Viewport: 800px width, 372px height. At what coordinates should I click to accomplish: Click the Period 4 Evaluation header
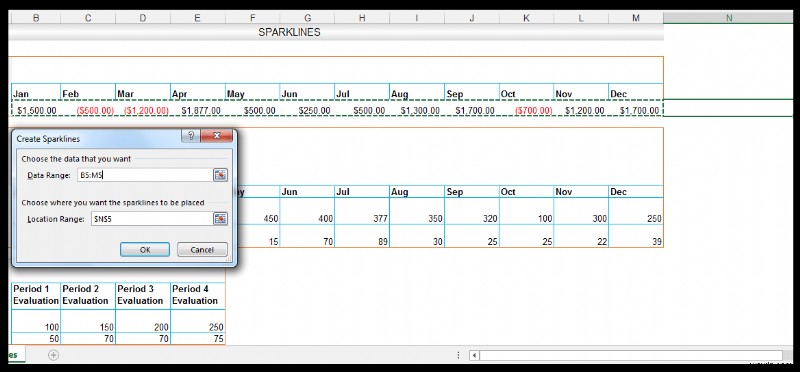[x=197, y=295]
